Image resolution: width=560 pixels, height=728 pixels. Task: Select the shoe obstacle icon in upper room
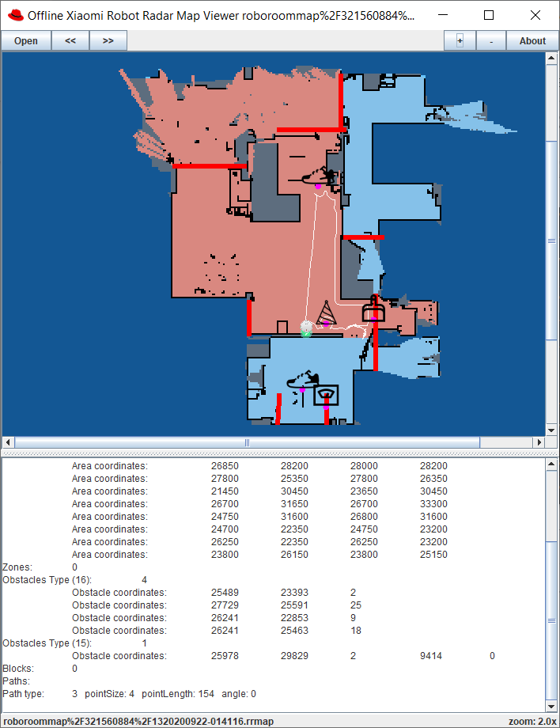pyautogui.click(x=318, y=176)
